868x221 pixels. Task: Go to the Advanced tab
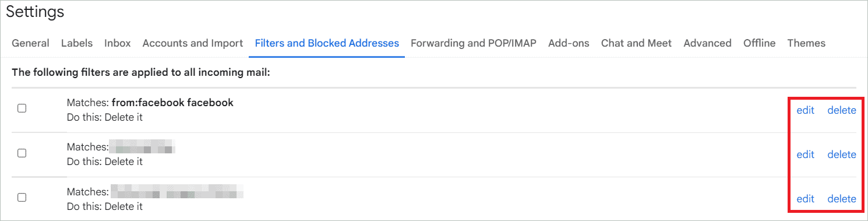click(707, 43)
